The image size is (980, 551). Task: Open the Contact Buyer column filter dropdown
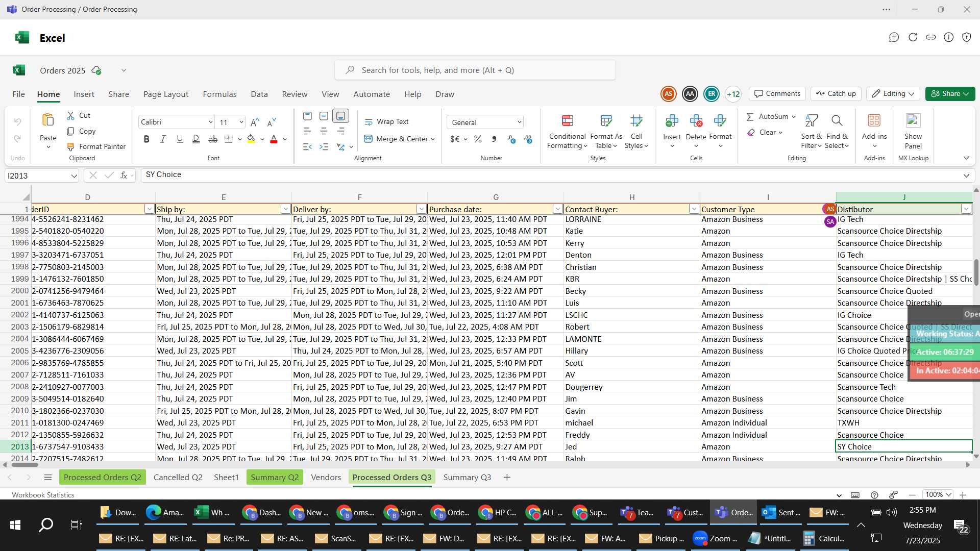pyautogui.click(x=694, y=209)
